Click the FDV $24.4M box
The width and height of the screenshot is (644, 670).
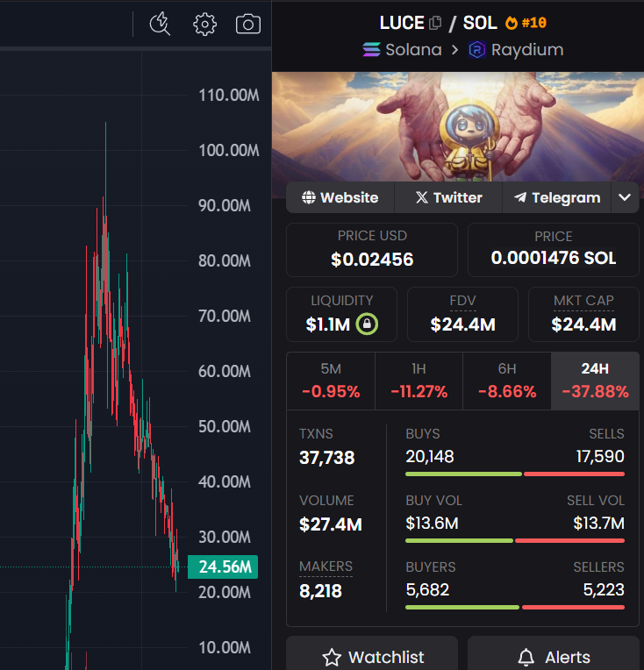point(462,315)
